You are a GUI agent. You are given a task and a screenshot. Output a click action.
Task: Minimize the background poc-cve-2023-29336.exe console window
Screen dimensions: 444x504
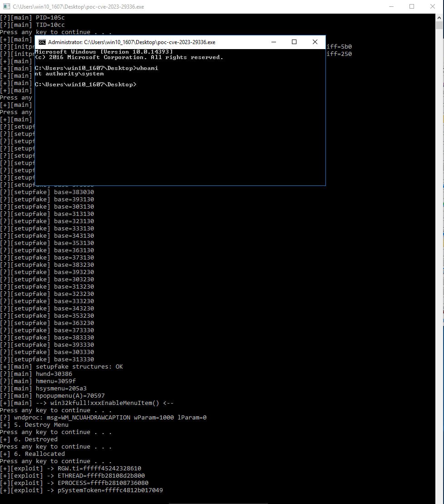(391, 6)
